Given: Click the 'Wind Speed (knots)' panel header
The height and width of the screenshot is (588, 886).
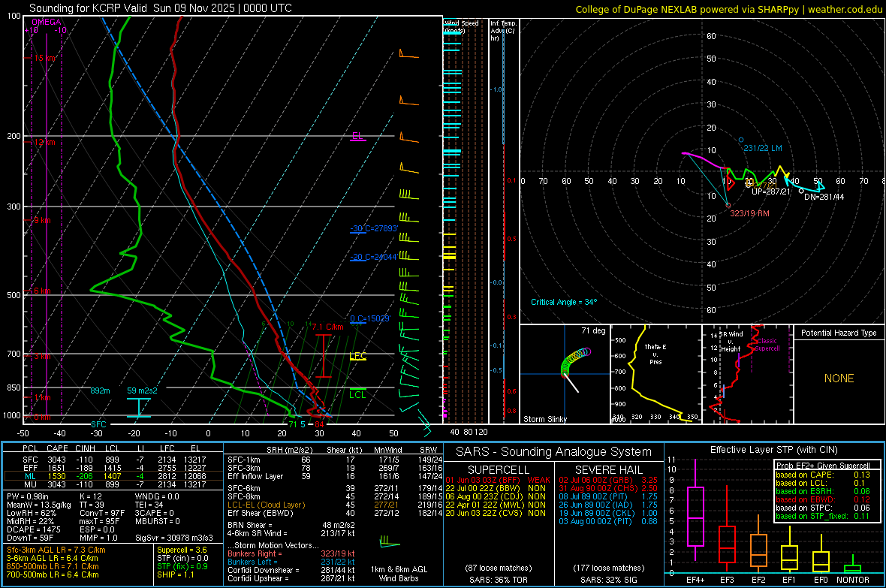Looking at the screenshot, I should pos(461,26).
